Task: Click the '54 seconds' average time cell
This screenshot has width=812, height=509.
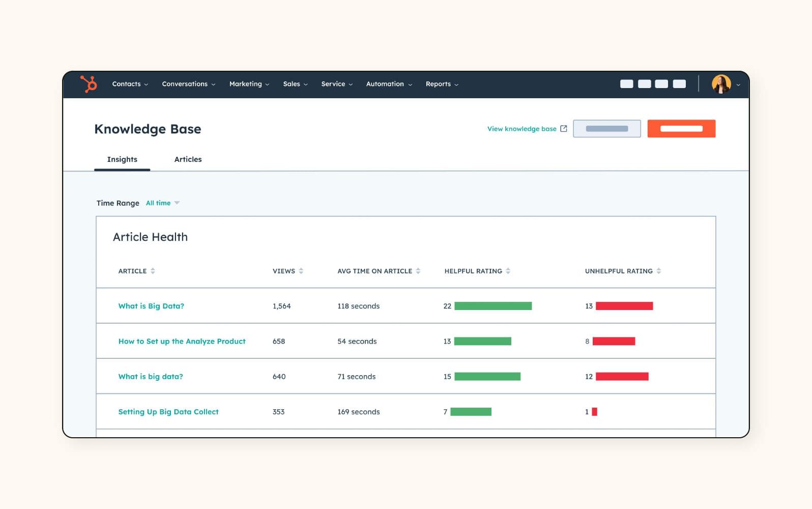Action: [x=357, y=342]
